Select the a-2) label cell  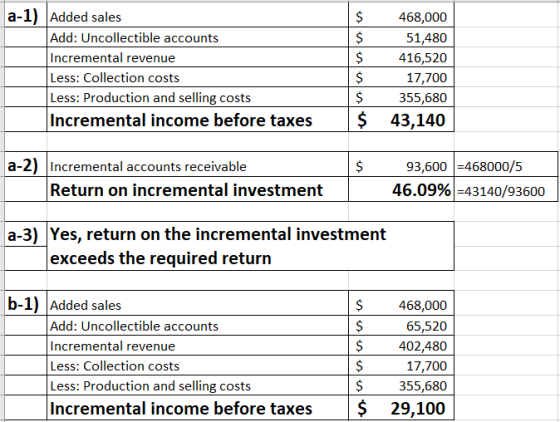pos(26,165)
